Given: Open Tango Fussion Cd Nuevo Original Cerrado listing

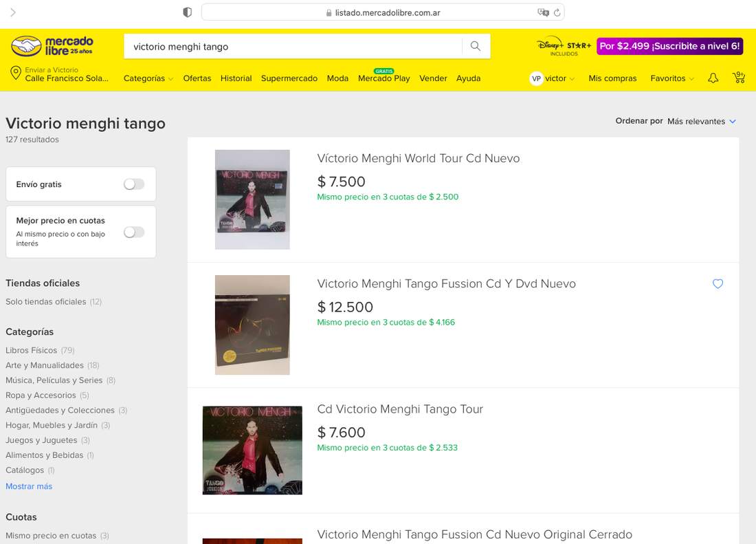Looking at the screenshot, I should click(475, 535).
